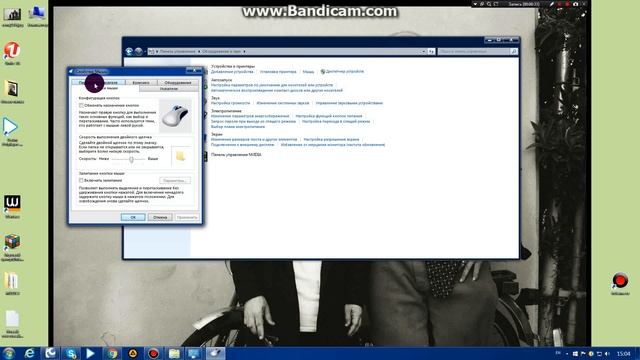Click the Bandicam pencil drawing icon
Screen dimensions: 640x360
(552, 4)
